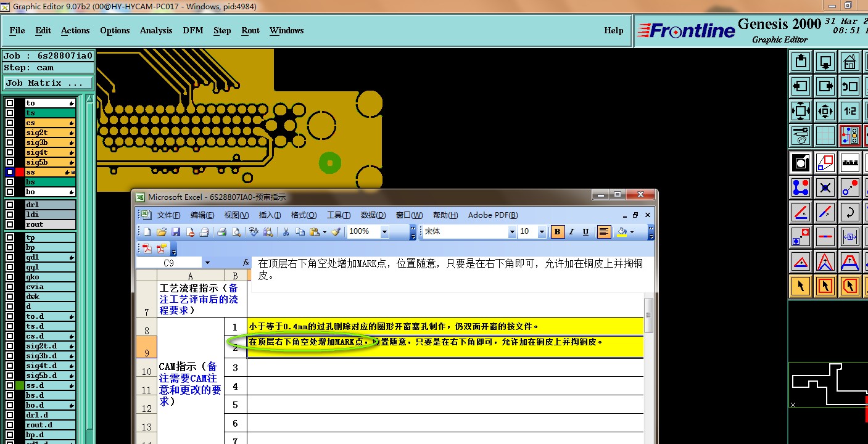The height and width of the screenshot is (444, 868).
Task: Toggle checkbox for layer 'rout.d'
Action: click(10, 425)
